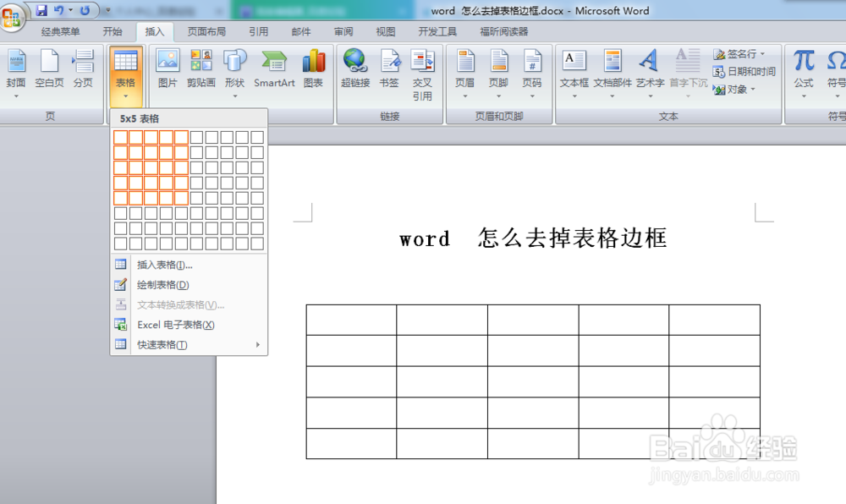Insert a bookmark with the 书签 icon
Image resolution: width=846 pixels, height=504 pixels.
[390, 61]
